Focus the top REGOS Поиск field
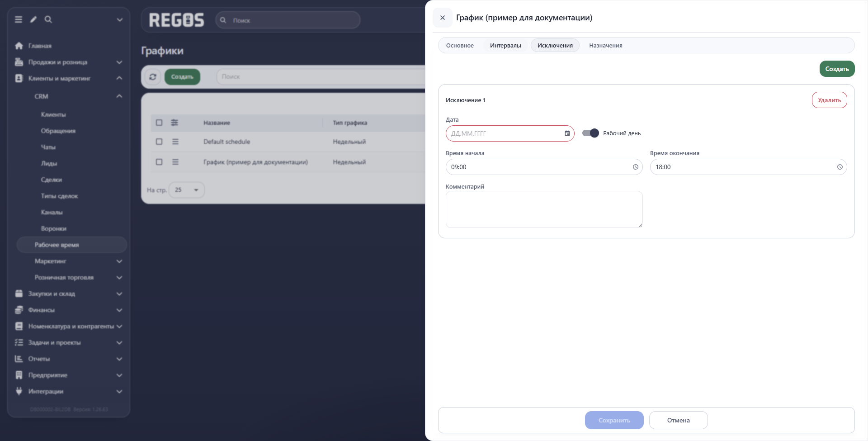The height and width of the screenshot is (441, 868). tap(288, 20)
